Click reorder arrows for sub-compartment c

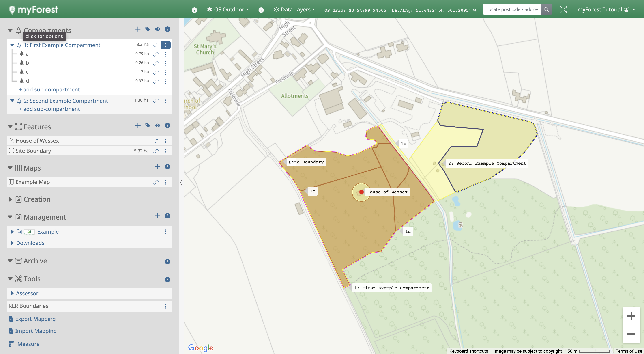pos(156,72)
